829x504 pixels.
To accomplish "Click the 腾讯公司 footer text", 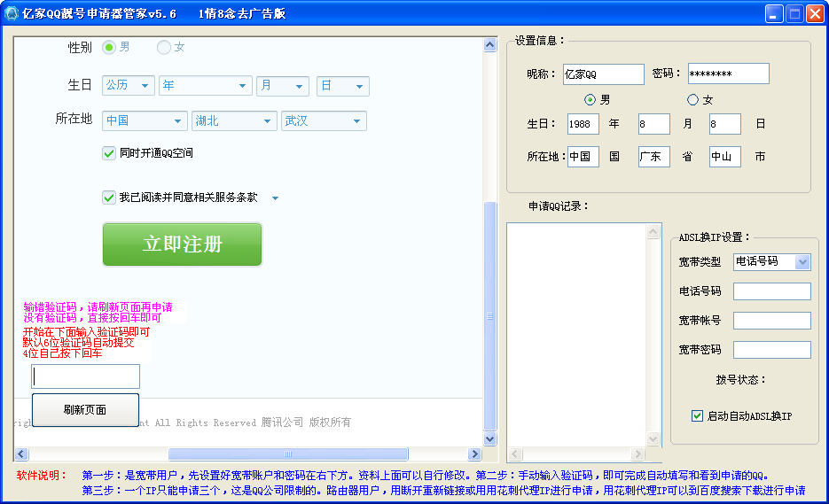I will pyautogui.click(x=282, y=423).
